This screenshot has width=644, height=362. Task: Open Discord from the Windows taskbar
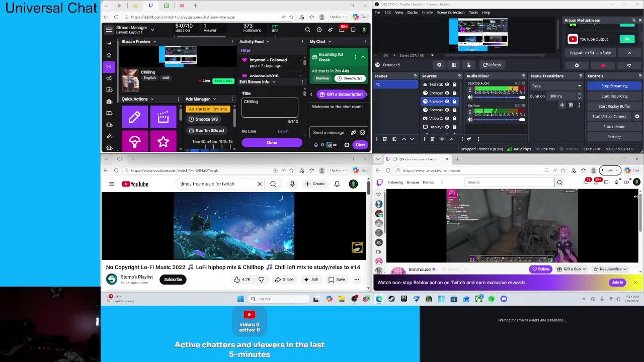coord(504,299)
